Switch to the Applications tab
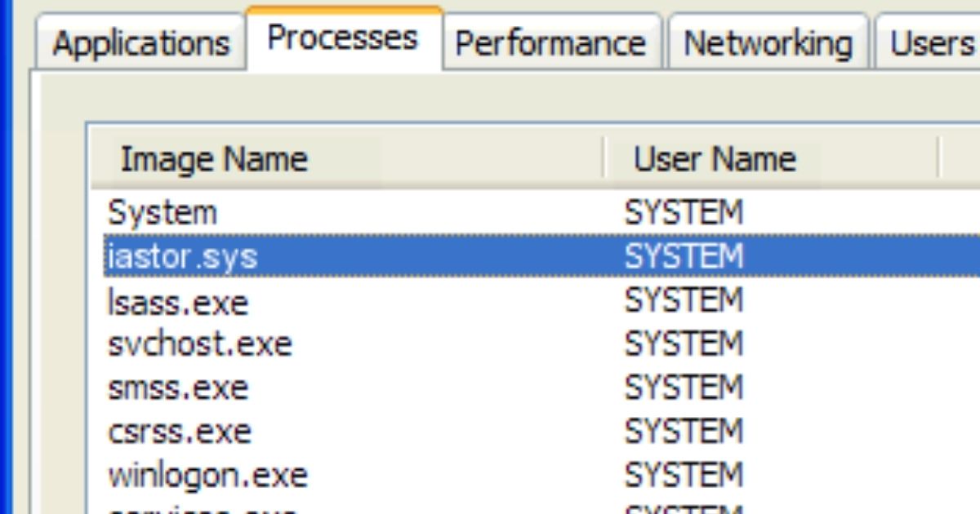Image resolution: width=980 pixels, height=514 pixels. click(x=140, y=43)
